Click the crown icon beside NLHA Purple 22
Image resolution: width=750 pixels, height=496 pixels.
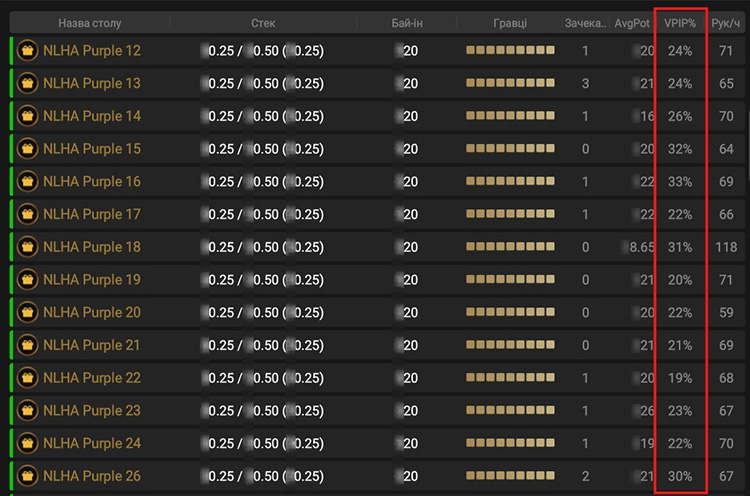tap(28, 378)
